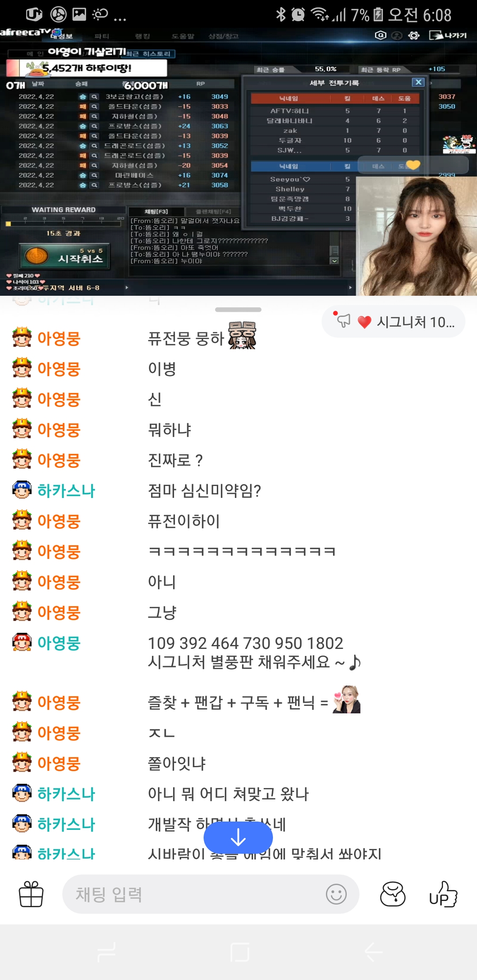Viewport: 477px width, 980px height.
Task: Tap the fan emoticon after 팬닉 =
Action: 346,699
